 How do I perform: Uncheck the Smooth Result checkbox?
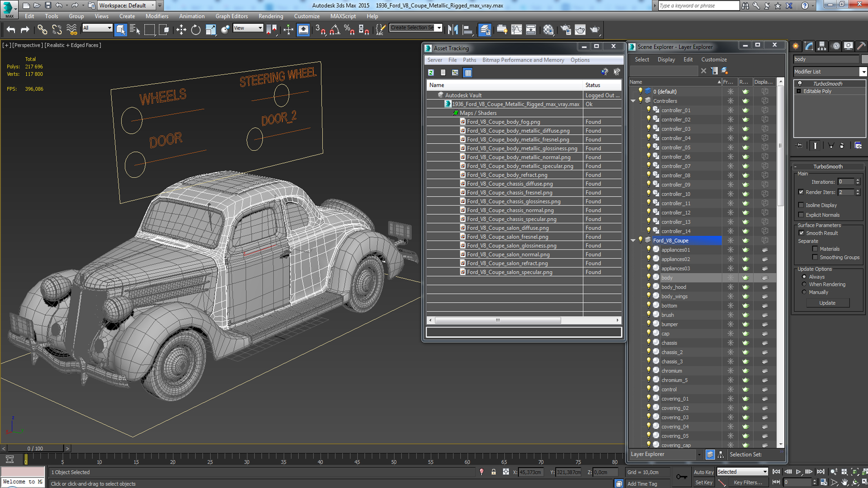(x=801, y=233)
